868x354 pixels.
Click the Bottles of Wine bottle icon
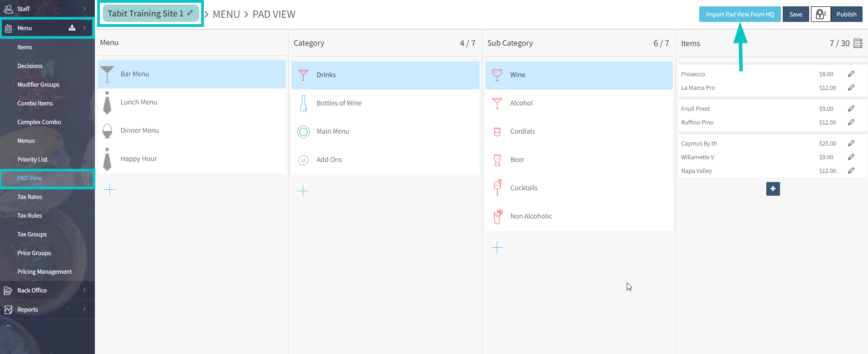(x=303, y=104)
